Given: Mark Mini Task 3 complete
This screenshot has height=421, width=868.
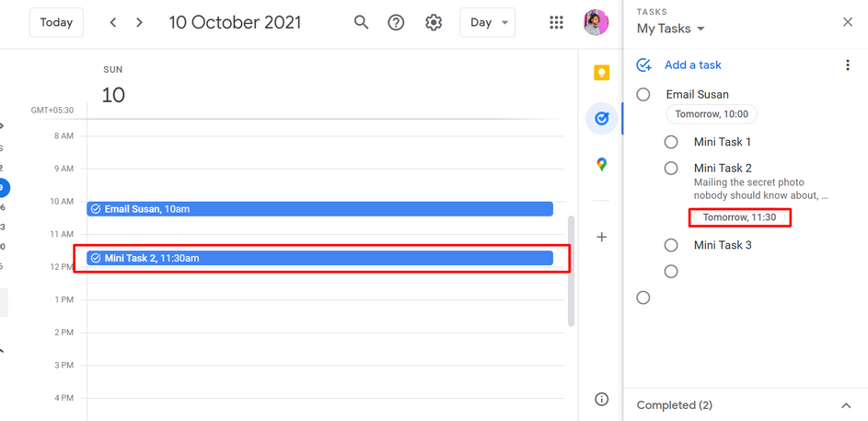Looking at the screenshot, I should click(671, 245).
